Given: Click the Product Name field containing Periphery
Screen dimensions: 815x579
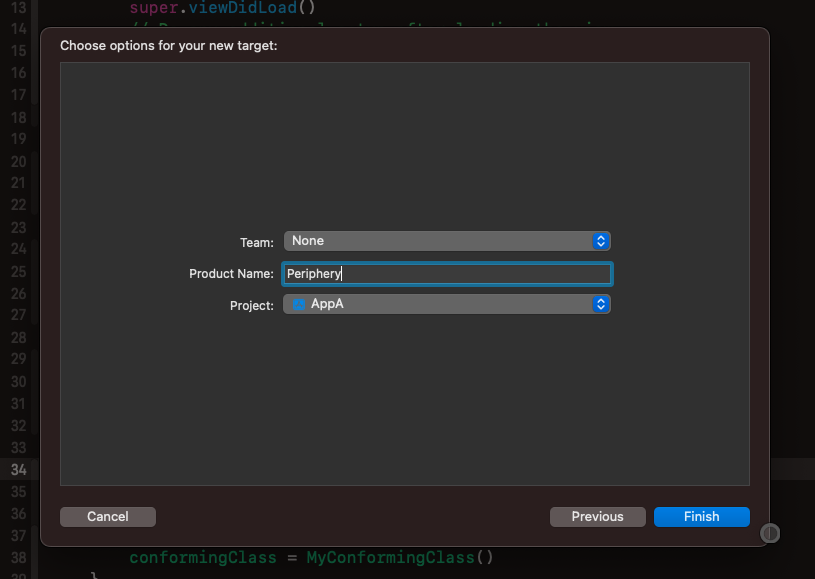Looking at the screenshot, I should pyautogui.click(x=447, y=274).
